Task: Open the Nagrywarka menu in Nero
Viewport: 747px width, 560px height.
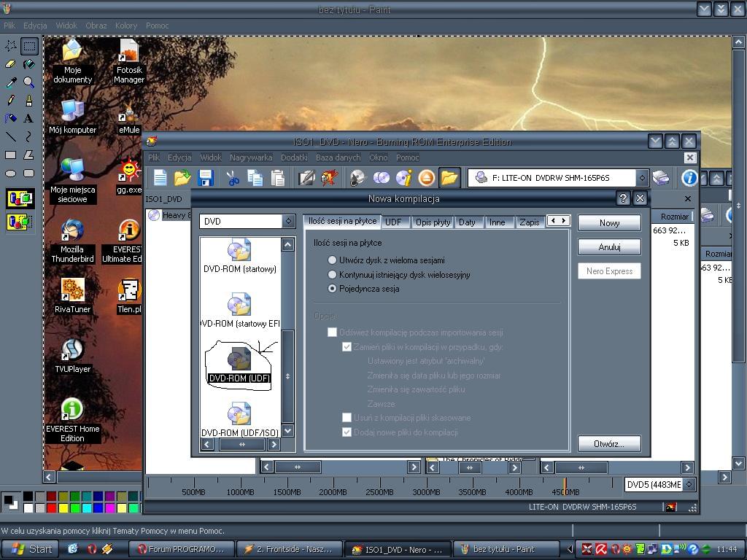Action: (x=251, y=157)
